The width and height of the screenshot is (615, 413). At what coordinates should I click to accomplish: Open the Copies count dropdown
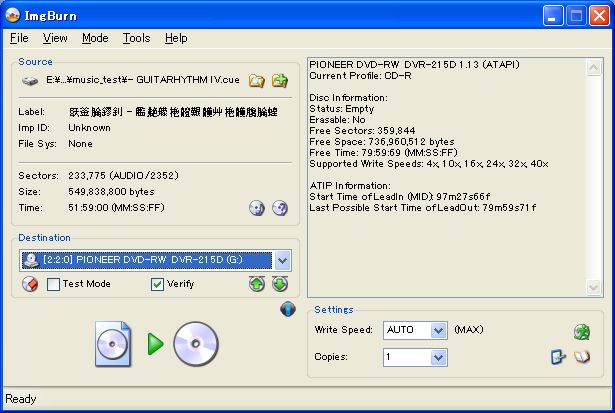coord(439,358)
